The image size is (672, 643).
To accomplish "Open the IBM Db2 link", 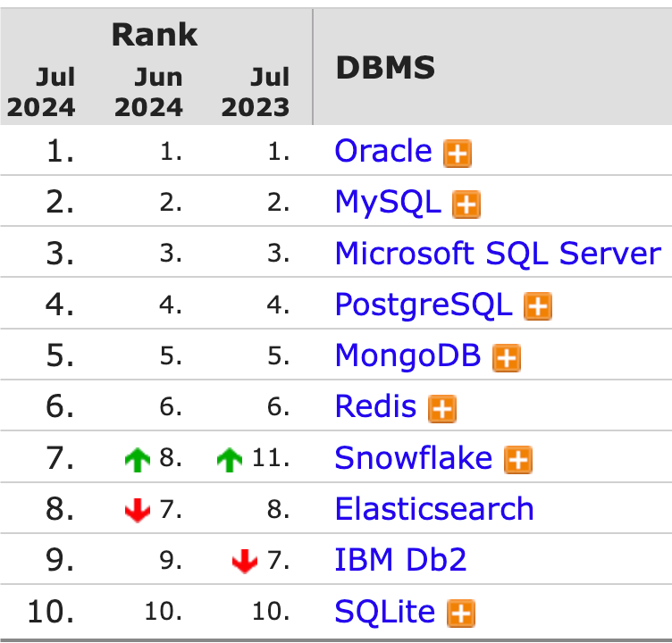I will (x=400, y=559).
